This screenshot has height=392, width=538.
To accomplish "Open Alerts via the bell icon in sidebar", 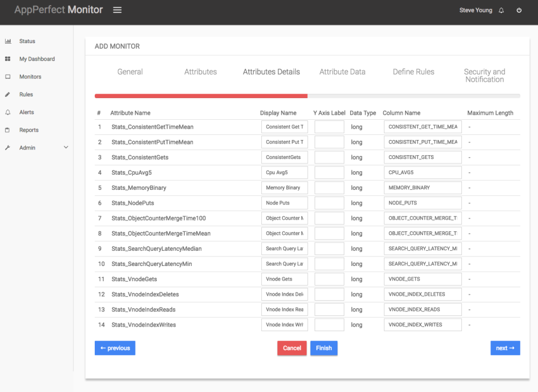I will click(8, 112).
